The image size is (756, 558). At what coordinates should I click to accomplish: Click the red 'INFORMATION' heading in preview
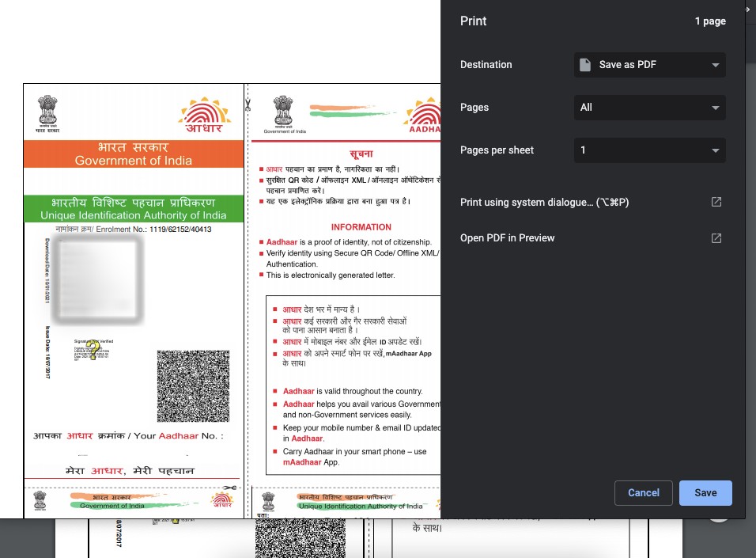[x=361, y=227]
